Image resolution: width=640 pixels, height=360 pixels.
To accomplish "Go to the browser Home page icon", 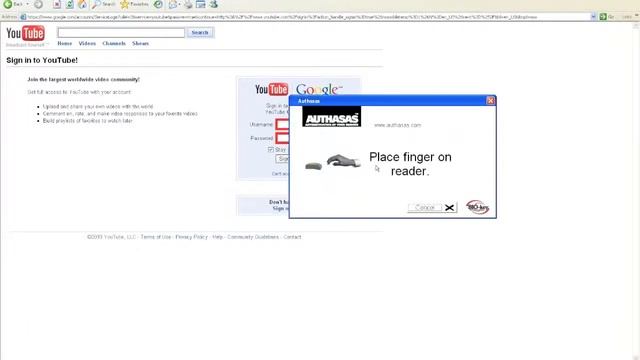I will pos(82,4).
